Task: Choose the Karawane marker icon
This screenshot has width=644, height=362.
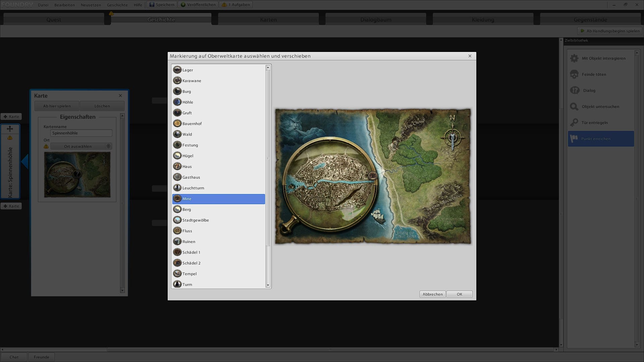Action: point(177,81)
